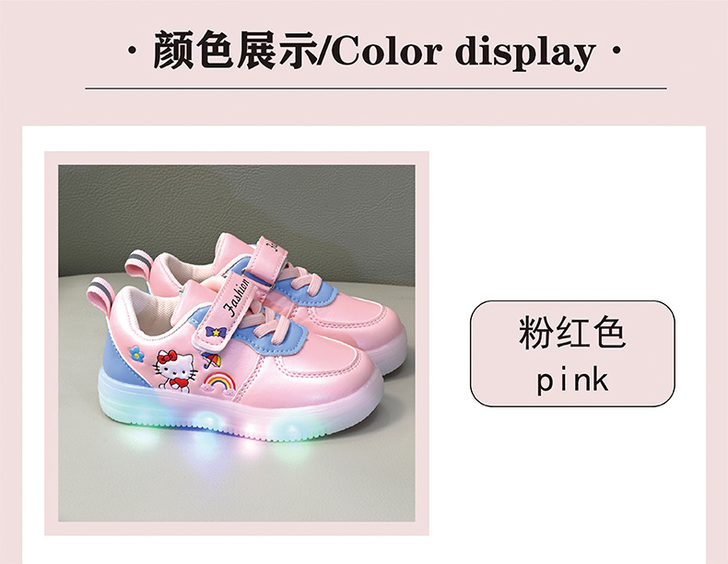
Task: Click the Hello Kitty decal on shoe
Action: [173, 370]
